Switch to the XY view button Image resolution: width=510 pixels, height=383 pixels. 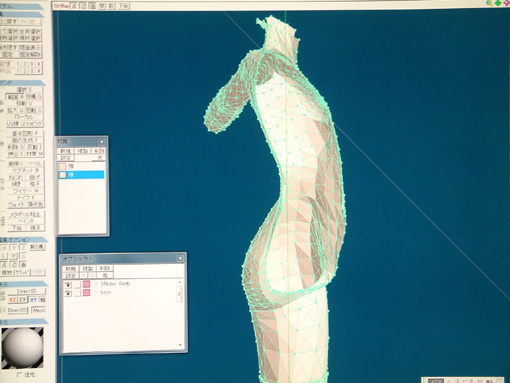pos(33,300)
